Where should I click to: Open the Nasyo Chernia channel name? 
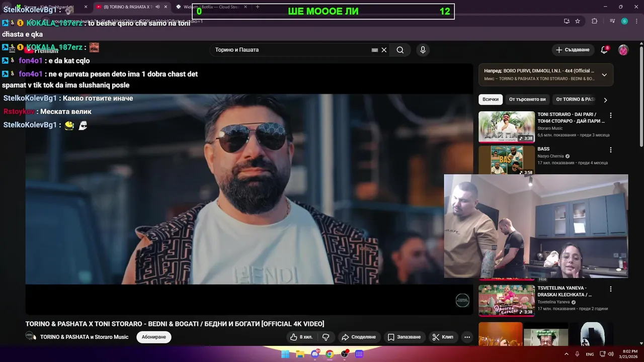550,156
